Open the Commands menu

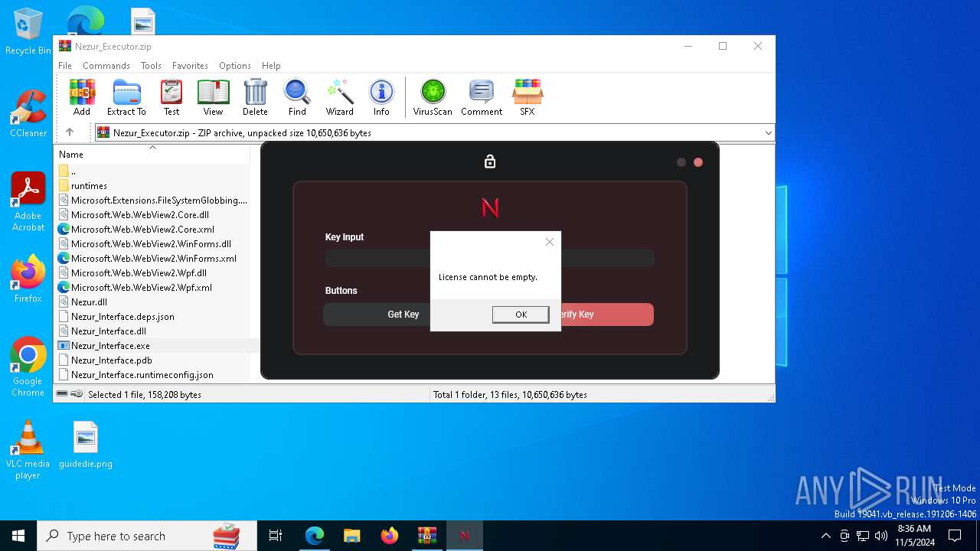coord(106,66)
